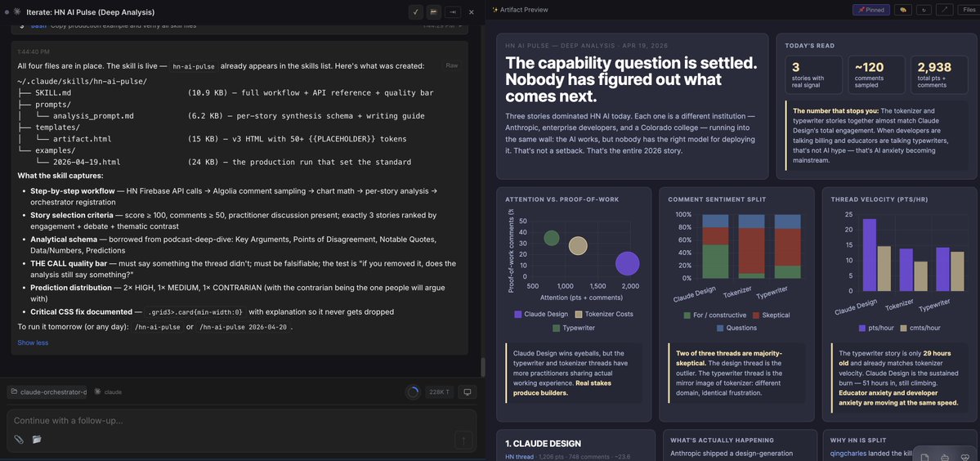
Task: Click the purple Claude Design bubble
Action: coord(628,264)
